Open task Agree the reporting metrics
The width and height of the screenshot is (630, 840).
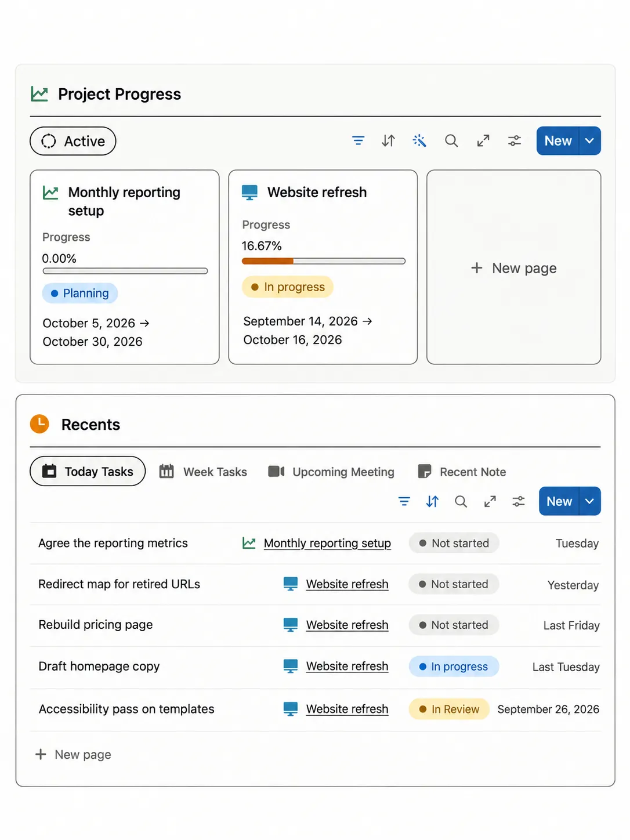113,543
